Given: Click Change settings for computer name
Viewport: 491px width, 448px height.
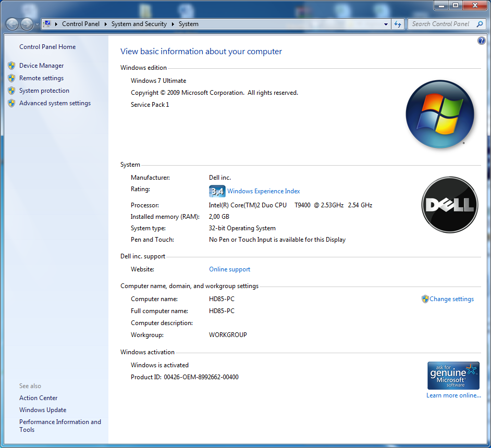Looking at the screenshot, I should pyautogui.click(x=451, y=299).
